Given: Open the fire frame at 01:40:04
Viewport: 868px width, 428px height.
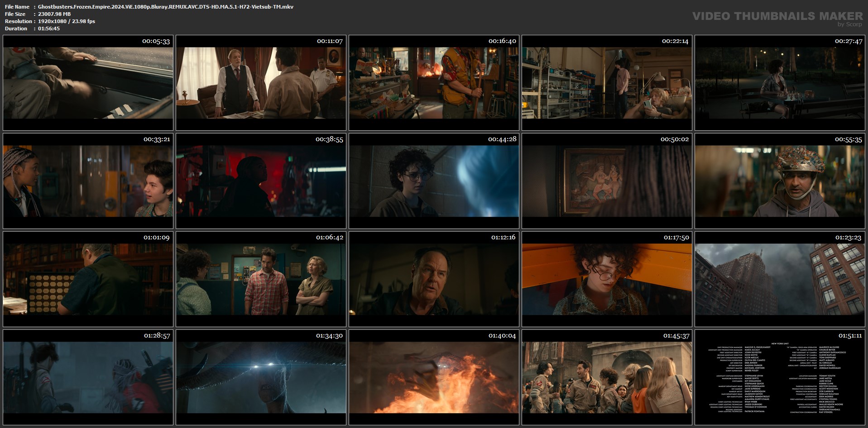Looking at the screenshot, I should coord(434,377).
